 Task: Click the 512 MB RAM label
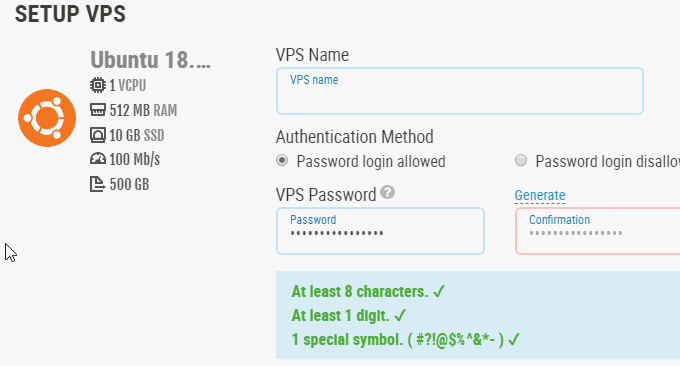tap(143, 110)
